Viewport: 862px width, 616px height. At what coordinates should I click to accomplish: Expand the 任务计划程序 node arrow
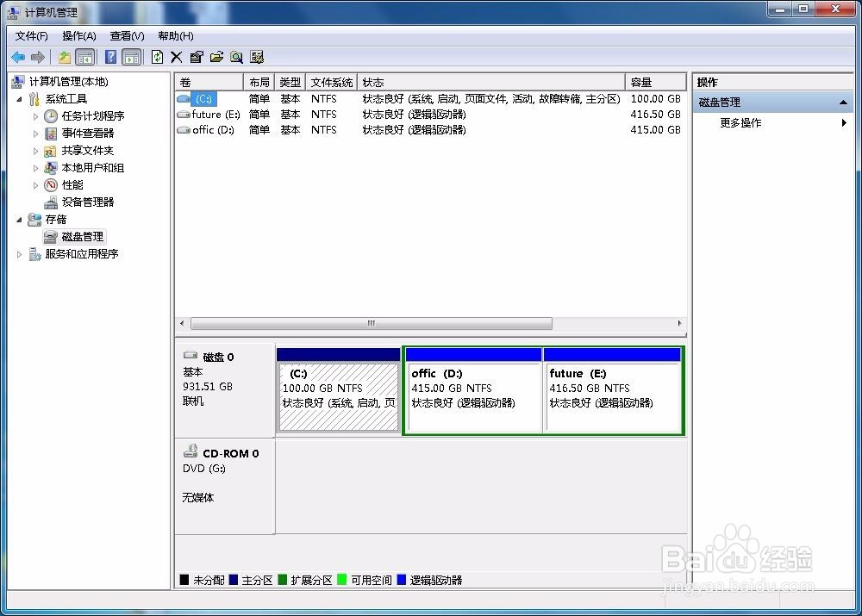click(35, 116)
